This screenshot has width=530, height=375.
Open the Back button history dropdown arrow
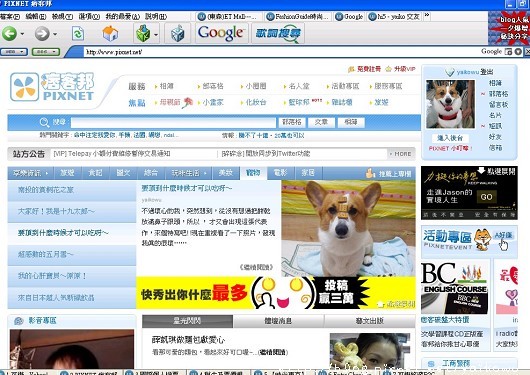22,34
